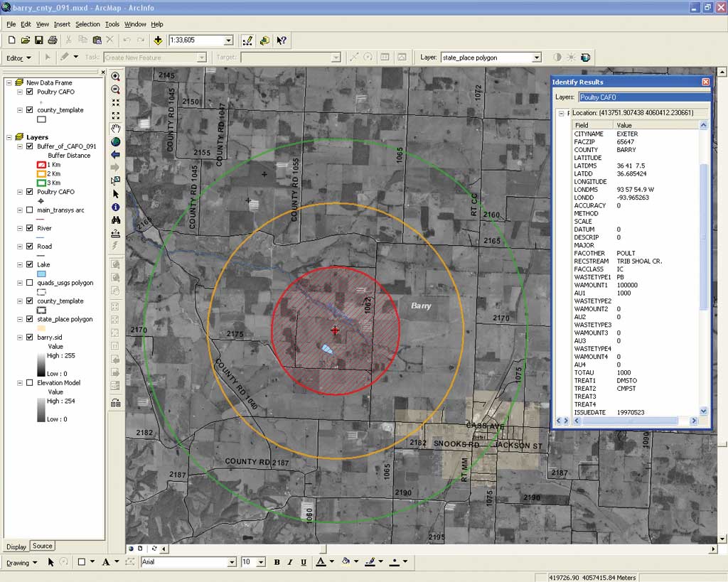Click the Add Data button
This screenshot has height=582, width=728.
point(158,41)
